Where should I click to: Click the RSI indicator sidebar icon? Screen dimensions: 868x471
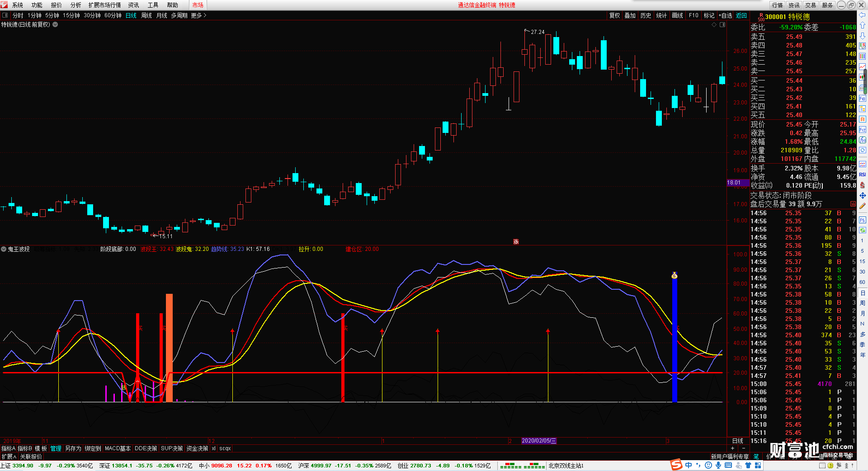click(x=863, y=174)
